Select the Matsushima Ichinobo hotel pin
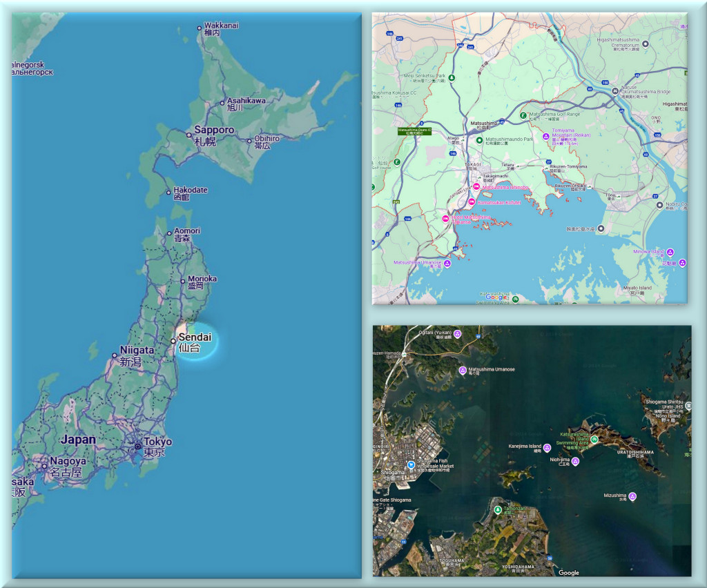Viewport: 707px width, 588px height. tap(476, 187)
